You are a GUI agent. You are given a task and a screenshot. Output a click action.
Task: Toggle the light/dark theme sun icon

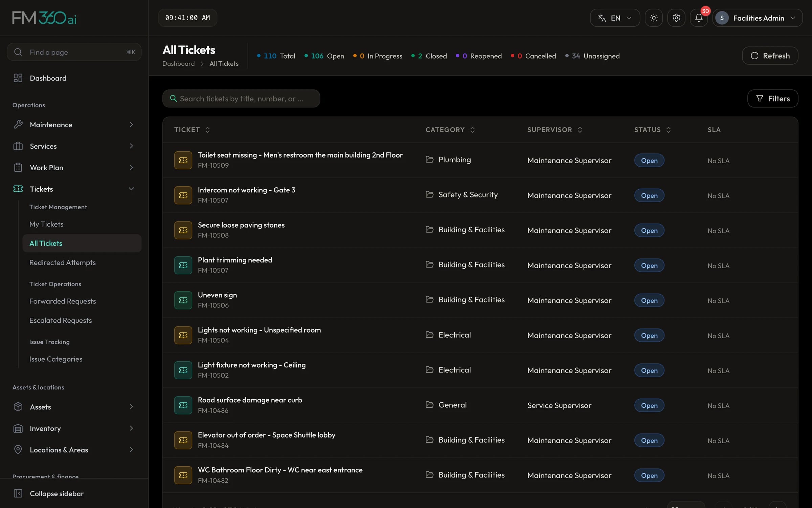pyautogui.click(x=654, y=18)
